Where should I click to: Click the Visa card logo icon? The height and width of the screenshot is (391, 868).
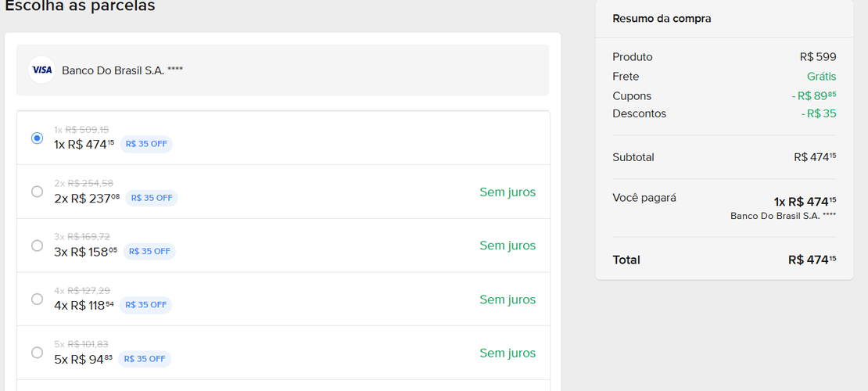[41, 70]
